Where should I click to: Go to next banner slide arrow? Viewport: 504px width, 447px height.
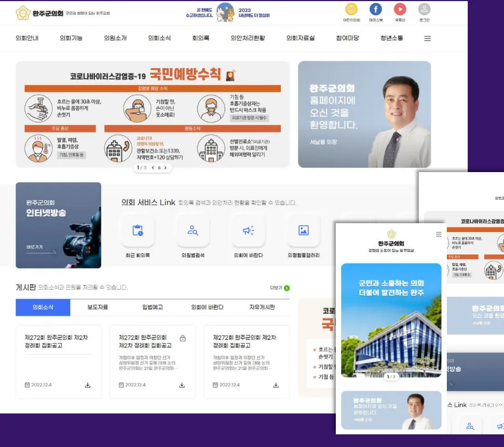pyautogui.click(x=165, y=168)
